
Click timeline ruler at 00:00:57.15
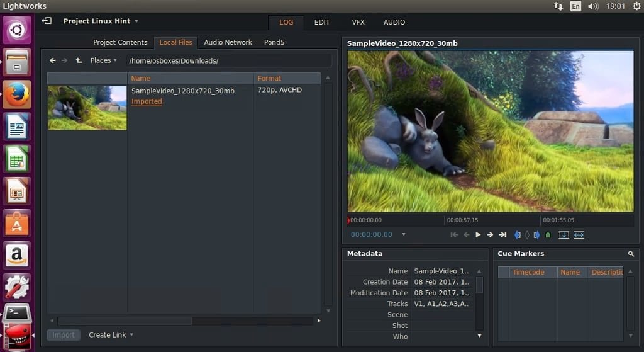point(462,220)
